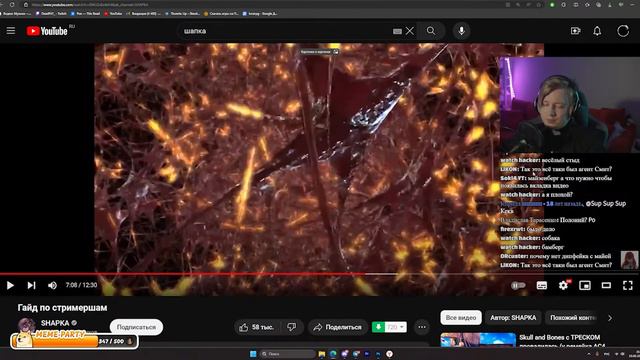
Task: Open the on-screen keyboard in search box
Action: click(397, 31)
